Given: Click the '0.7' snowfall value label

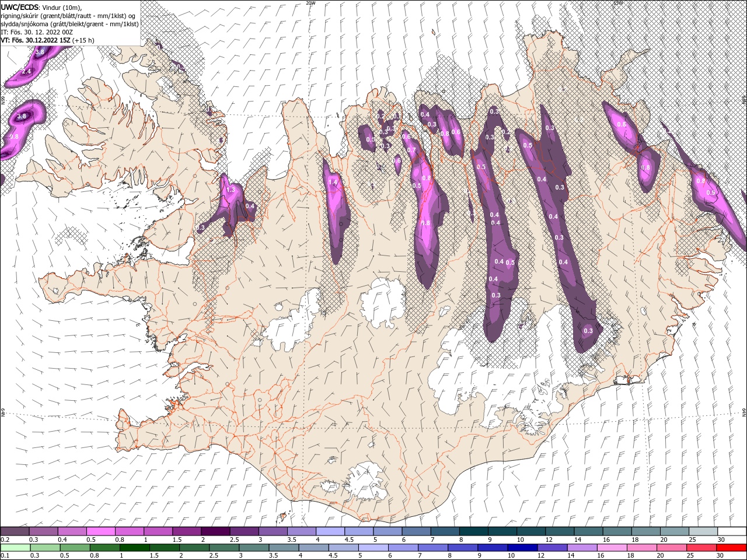Looking at the screenshot, I should tap(411, 150).
